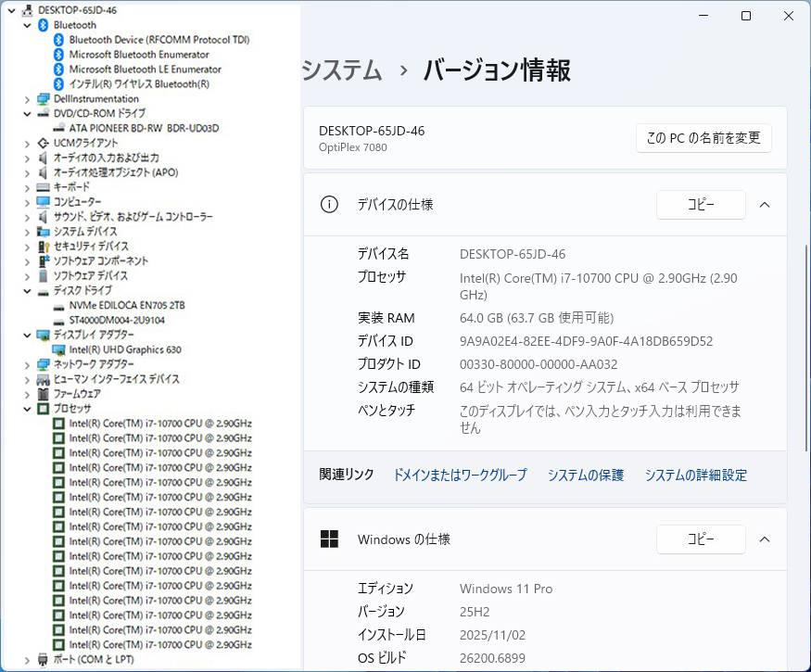The width and height of the screenshot is (811, 672).
Task: Click システム in the breadcrumb
Action: pos(343,70)
